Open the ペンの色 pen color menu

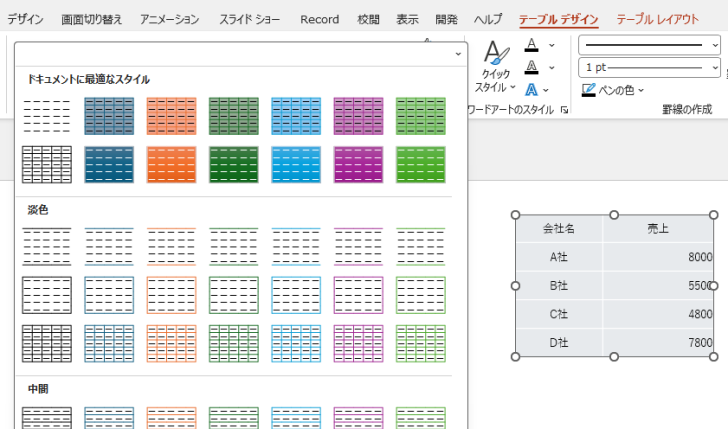click(x=613, y=90)
